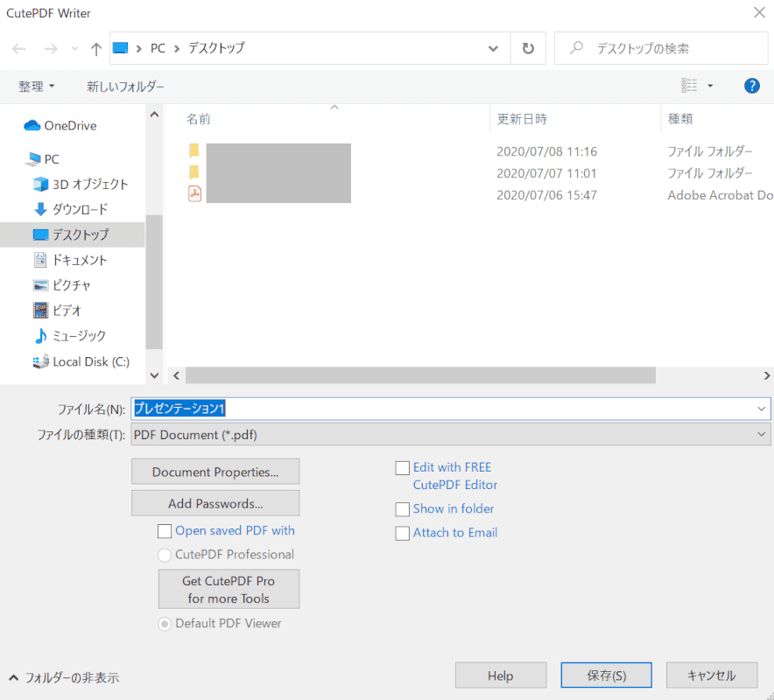
Task: Sort files by 名前 column
Action: 199,119
